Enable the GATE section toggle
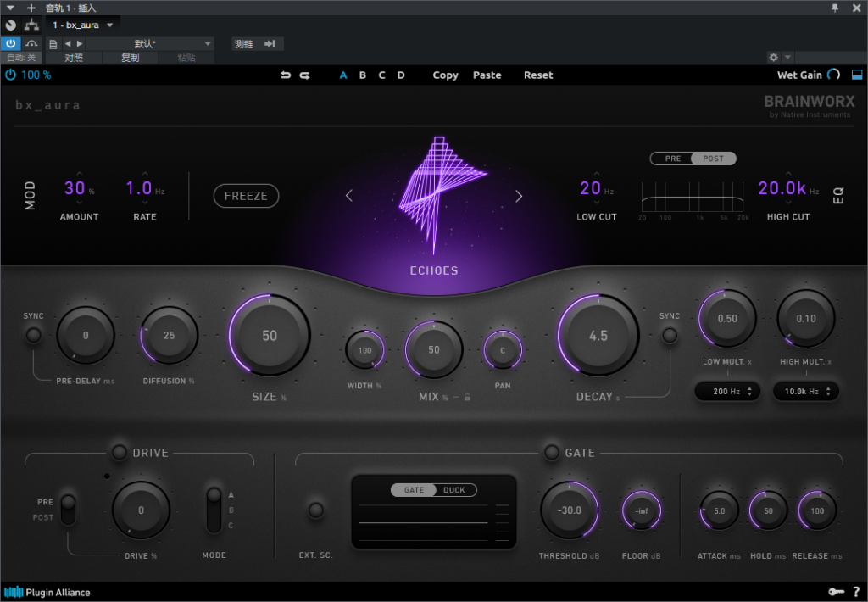 [x=551, y=453]
